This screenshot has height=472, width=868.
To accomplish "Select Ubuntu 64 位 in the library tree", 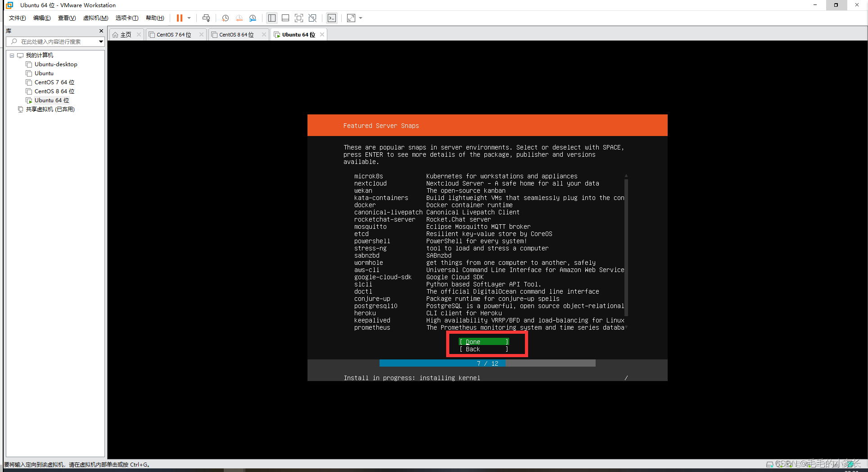I will (x=52, y=100).
